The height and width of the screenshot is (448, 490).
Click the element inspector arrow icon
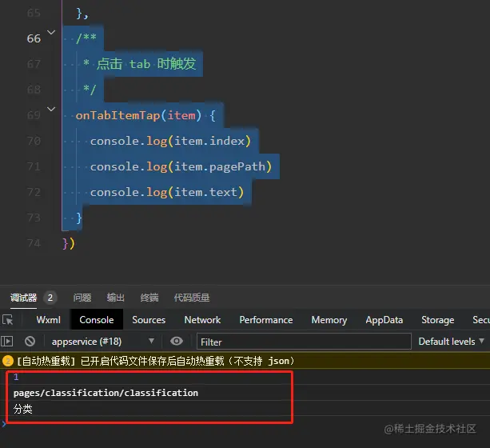(7, 320)
